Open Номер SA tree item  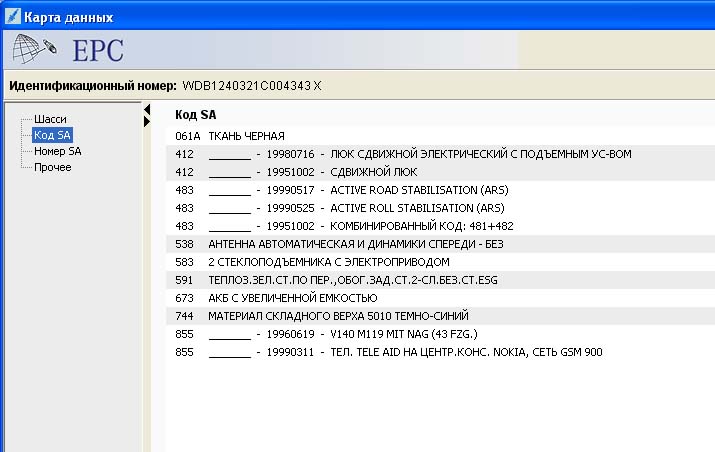[57, 151]
